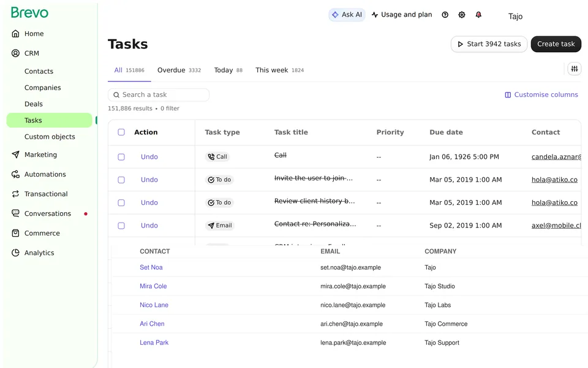This screenshot has height=368, width=588.
Task: Click the Transactional arrows icon
Action: point(15,194)
